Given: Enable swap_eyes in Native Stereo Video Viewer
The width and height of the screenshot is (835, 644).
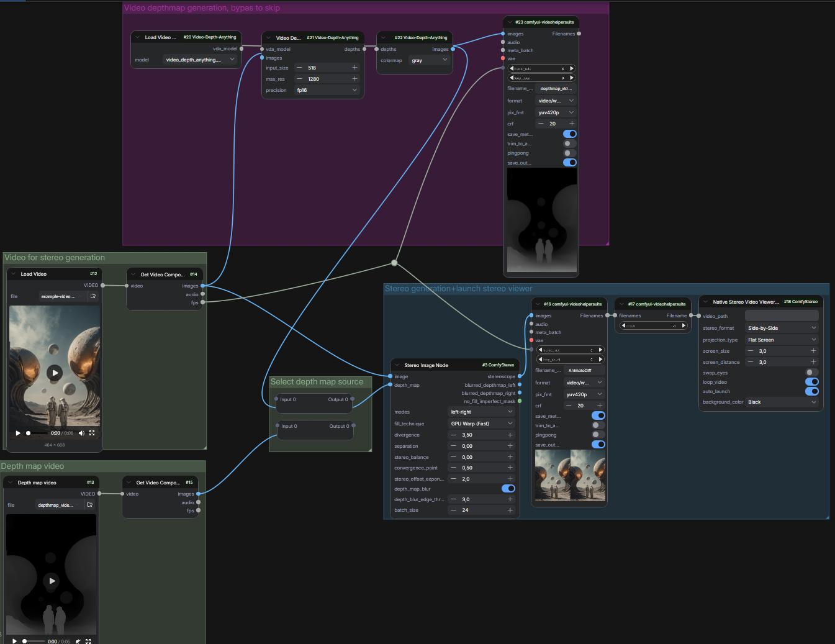Looking at the screenshot, I should (x=812, y=373).
